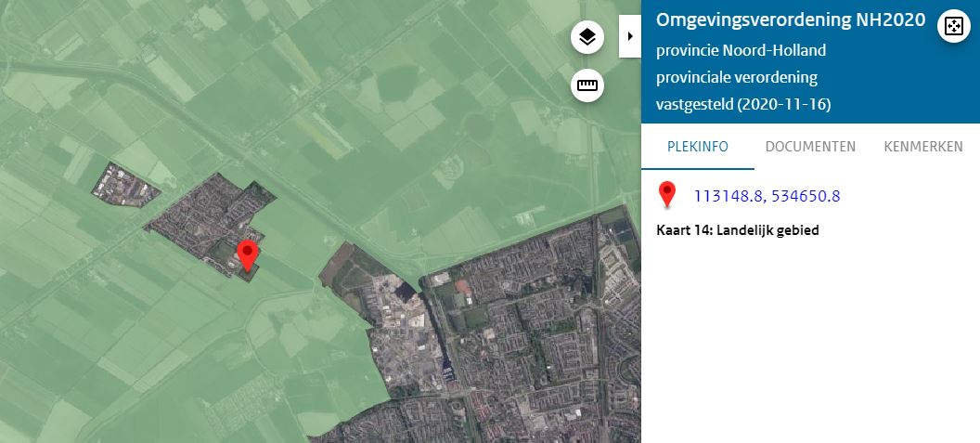The width and height of the screenshot is (980, 443).
Task: Open the DOCUMENTEN tab
Action: pyautogui.click(x=810, y=147)
